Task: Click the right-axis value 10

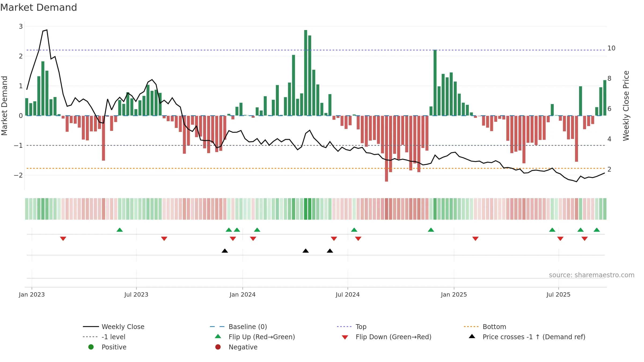Action: tap(612, 48)
